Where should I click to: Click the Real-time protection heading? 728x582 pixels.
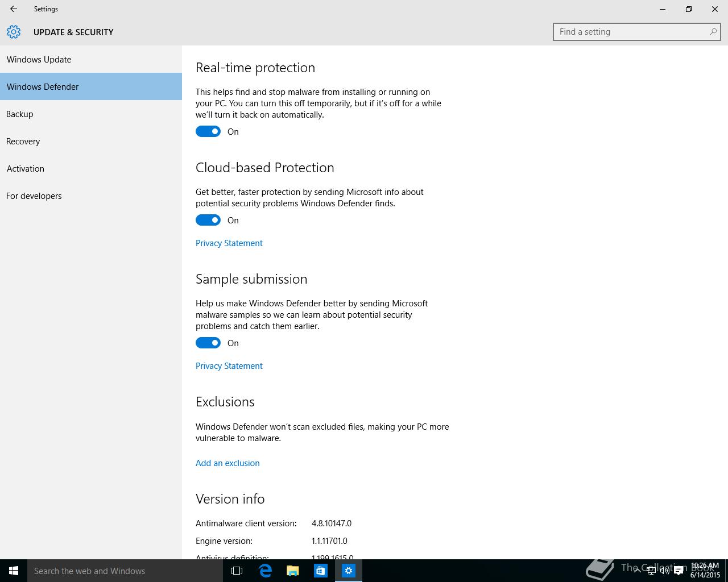click(x=255, y=68)
